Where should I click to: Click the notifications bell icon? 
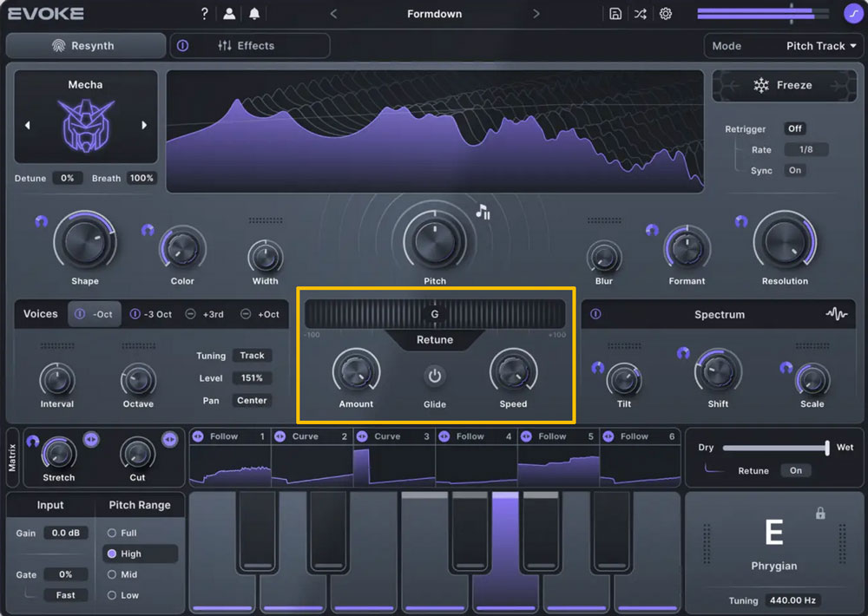254,14
